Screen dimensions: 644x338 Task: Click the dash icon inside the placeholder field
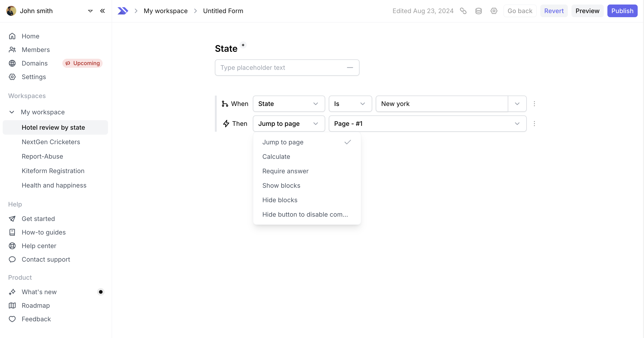pyautogui.click(x=350, y=68)
